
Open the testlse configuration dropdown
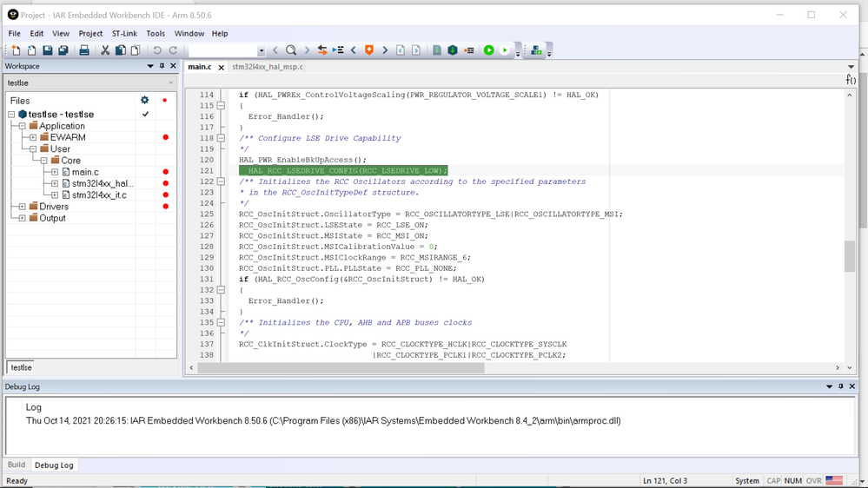170,82
